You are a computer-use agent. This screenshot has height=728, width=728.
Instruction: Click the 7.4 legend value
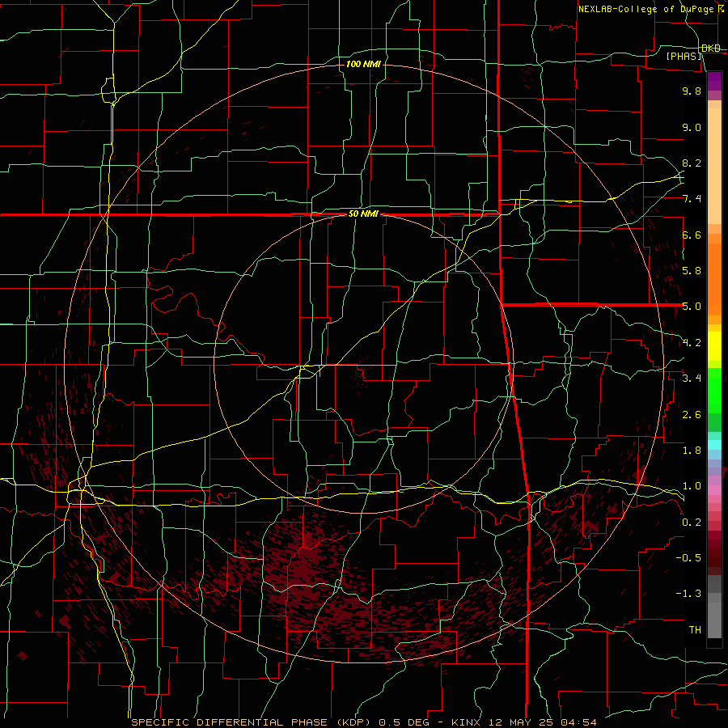tap(692, 199)
